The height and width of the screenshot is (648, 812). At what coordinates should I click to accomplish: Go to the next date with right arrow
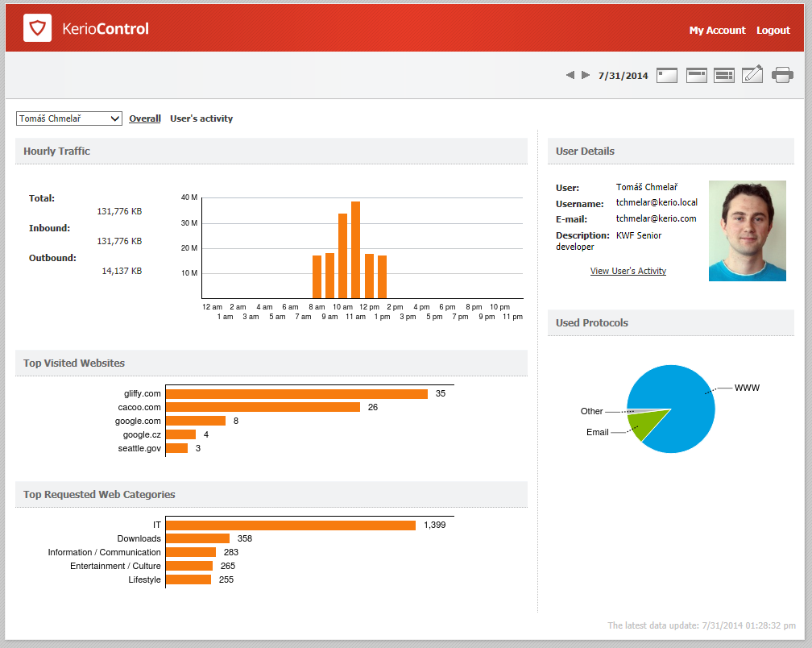tap(586, 75)
